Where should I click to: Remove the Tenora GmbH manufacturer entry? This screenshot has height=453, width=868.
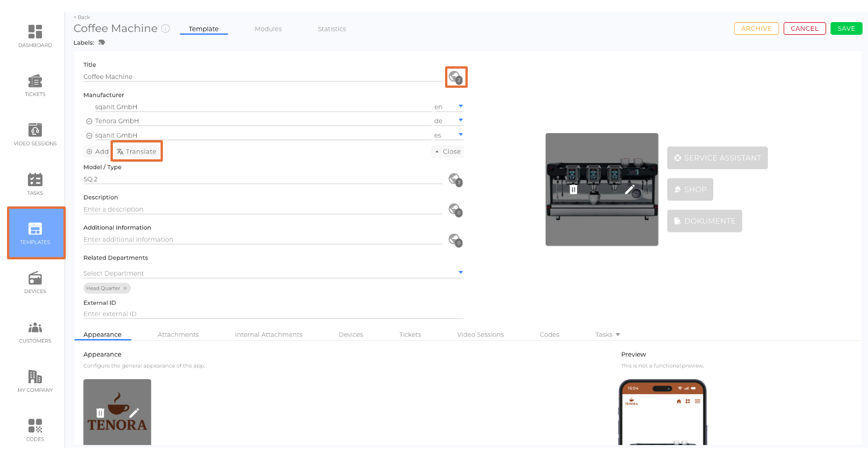(89, 122)
